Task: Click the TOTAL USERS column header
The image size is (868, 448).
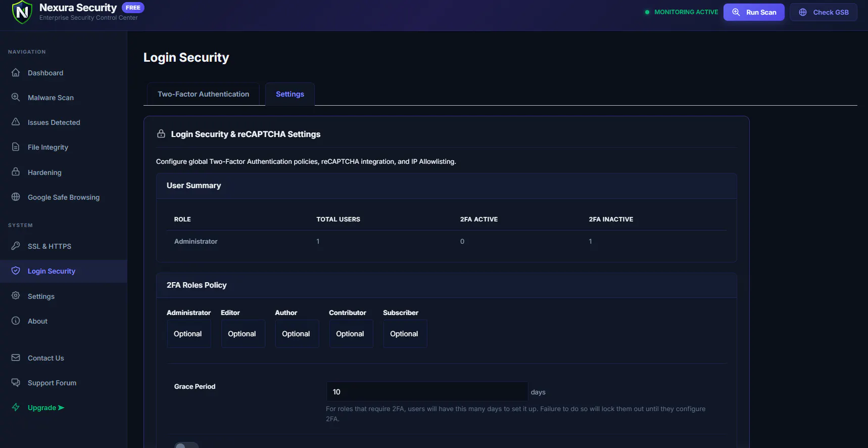Action: (x=338, y=219)
